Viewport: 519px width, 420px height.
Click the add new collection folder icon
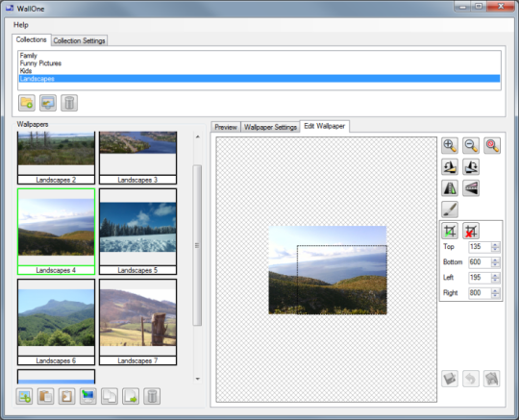pyautogui.click(x=27, y=103)
